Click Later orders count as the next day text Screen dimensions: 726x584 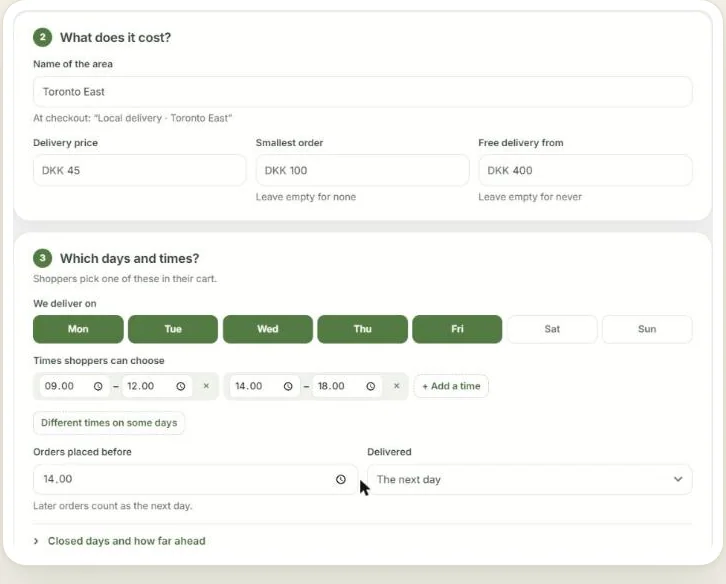[113, 506]
